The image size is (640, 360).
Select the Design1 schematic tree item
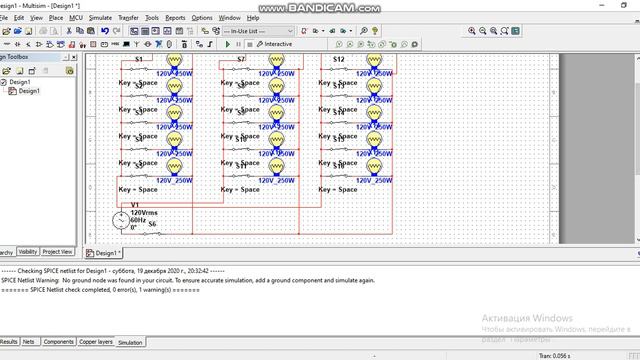pos(24,91)
